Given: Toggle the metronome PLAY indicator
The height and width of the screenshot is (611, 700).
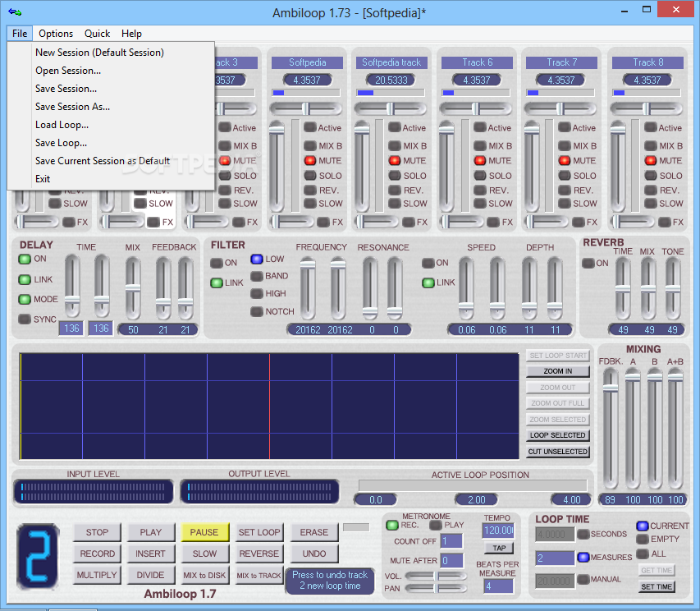Looking at the screenshot, I should [x=435, y=526].
